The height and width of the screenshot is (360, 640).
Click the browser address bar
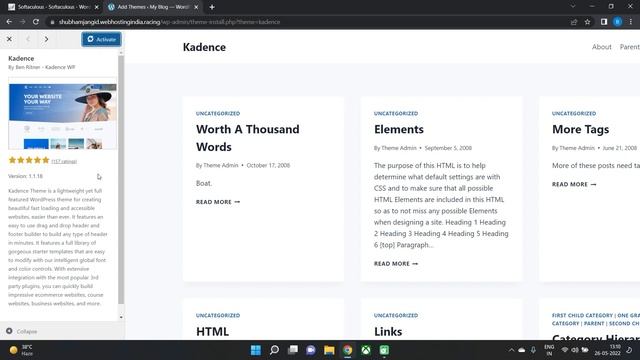[x=306, y=22]
